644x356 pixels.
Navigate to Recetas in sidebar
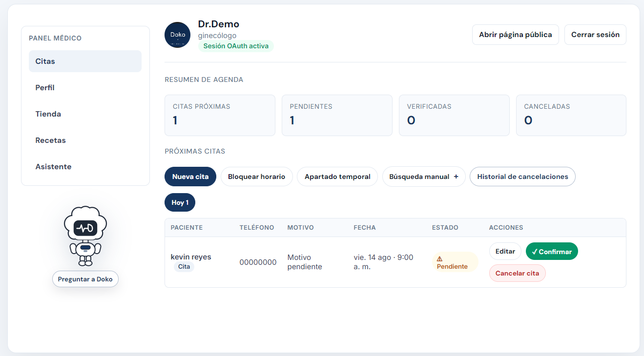[x=85, y=140]
